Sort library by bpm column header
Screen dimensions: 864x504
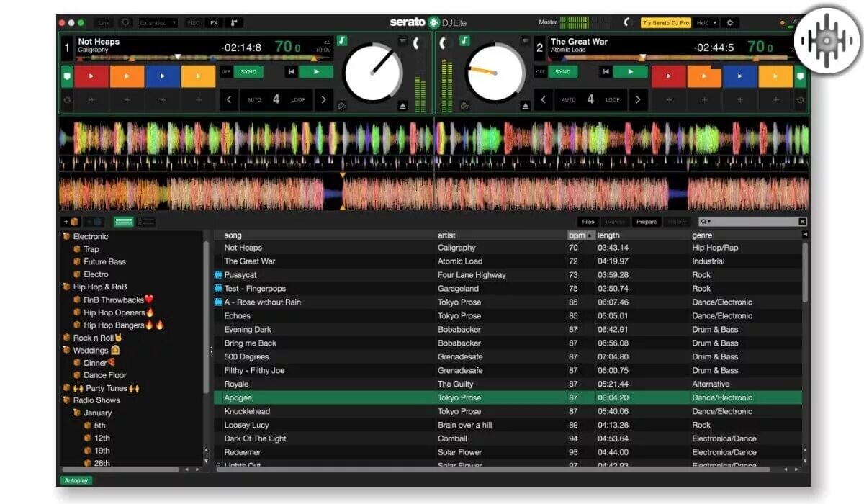click(x=581, y=235)
